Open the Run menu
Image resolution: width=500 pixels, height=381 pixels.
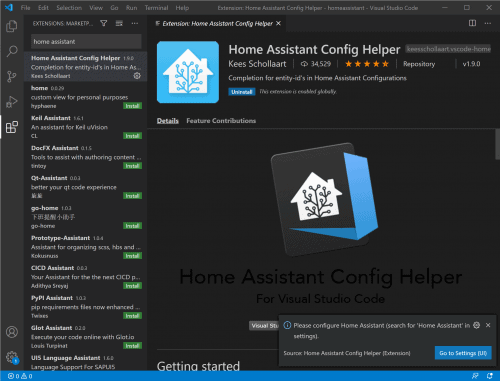[x=132, y=8]
